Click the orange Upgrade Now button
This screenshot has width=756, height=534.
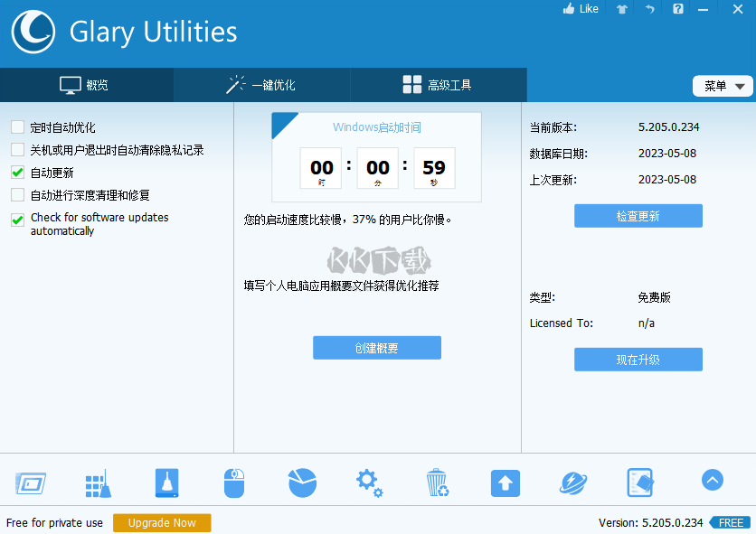162,523
